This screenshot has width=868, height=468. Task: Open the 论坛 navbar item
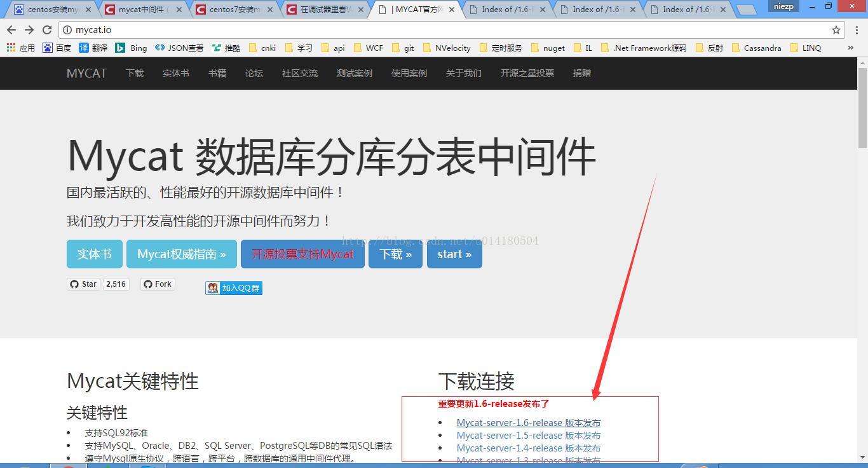tap(254, 73)
